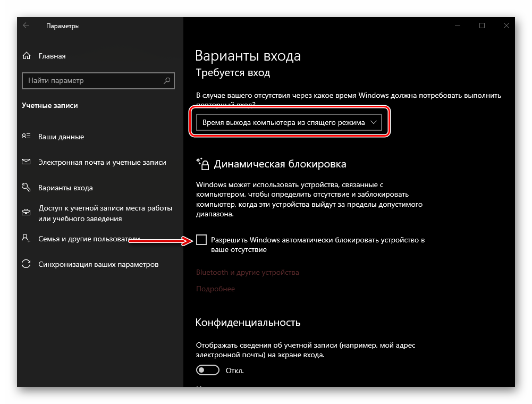Select Синхронизация ваших параметров menu item

[x=98, y=264]
